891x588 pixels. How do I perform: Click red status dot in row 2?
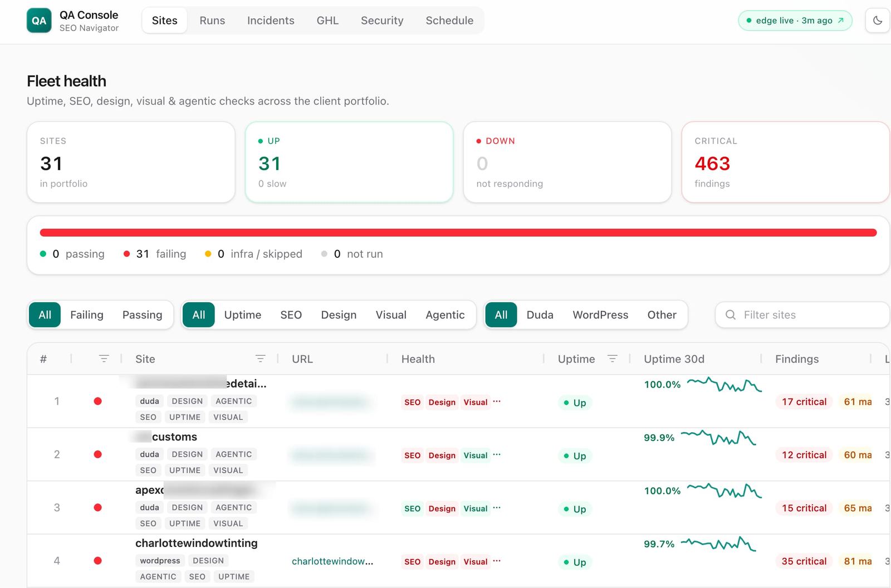tap(97, 454)
